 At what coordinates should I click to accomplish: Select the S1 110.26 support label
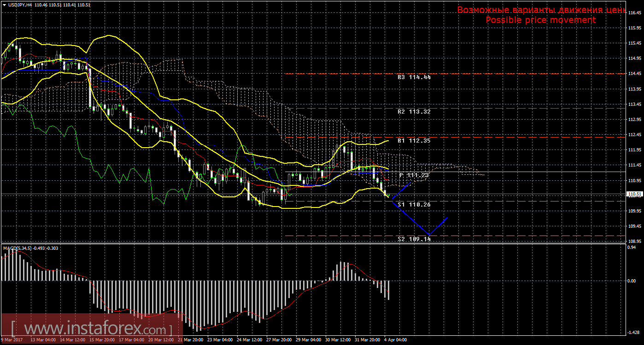414,204
